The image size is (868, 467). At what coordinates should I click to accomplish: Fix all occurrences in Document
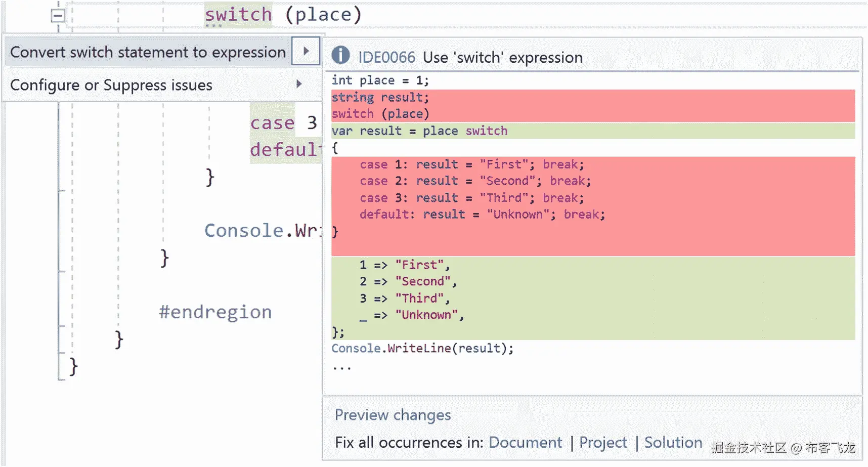pos(525,443)
